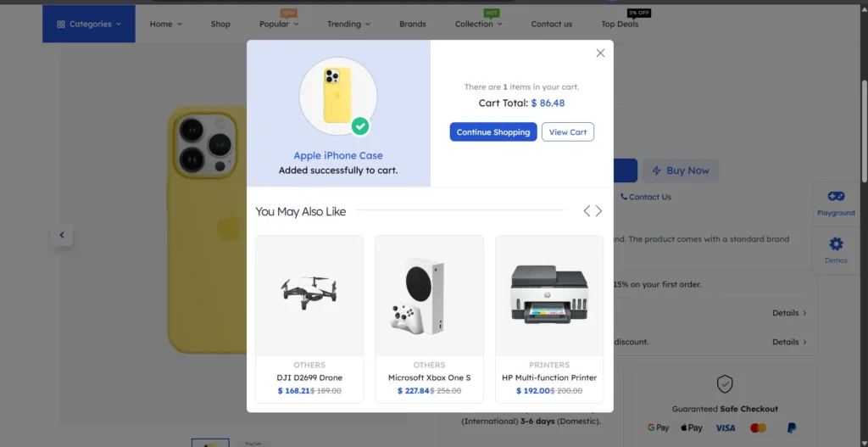Click the previous product arrow on left
This screenshot has height=447, width=868.
coord(61,235)
